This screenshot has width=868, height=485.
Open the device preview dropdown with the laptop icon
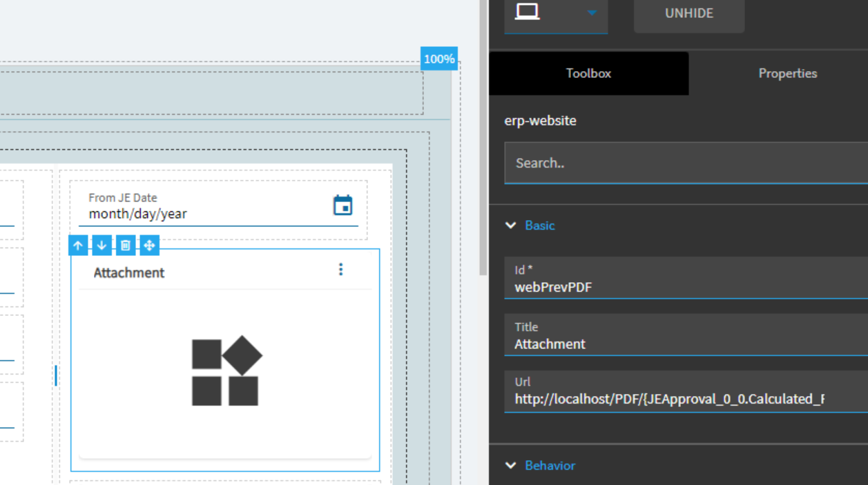pyautogui.click(x=556, y=14)
